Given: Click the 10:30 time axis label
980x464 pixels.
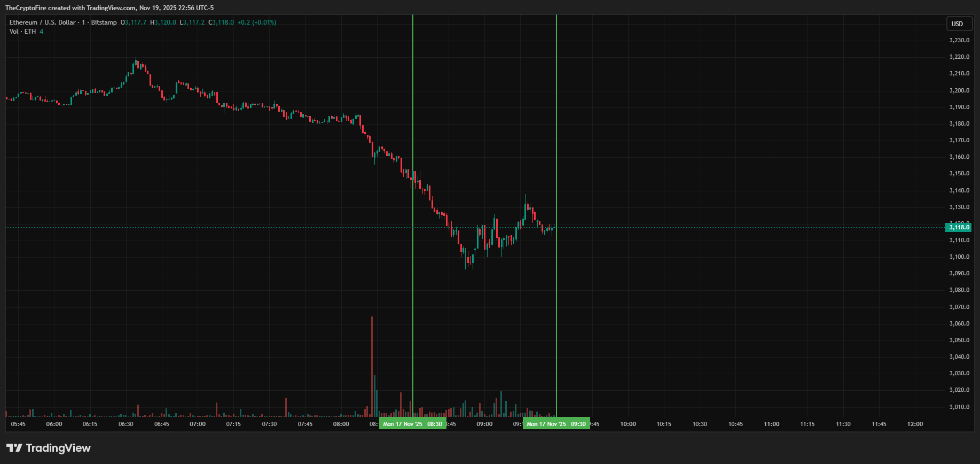Looking at the screenshot, I should (700, 424).
